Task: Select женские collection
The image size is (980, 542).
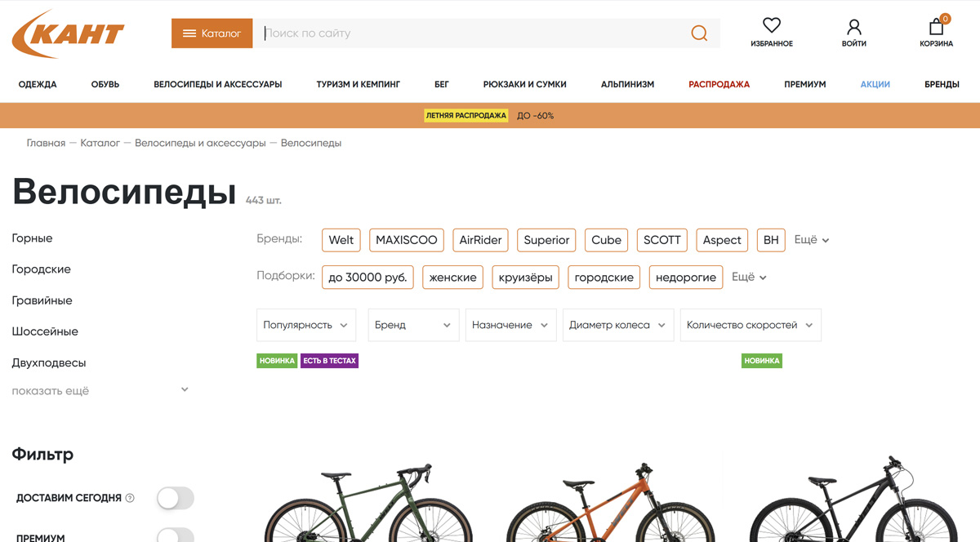Action: 452,278
